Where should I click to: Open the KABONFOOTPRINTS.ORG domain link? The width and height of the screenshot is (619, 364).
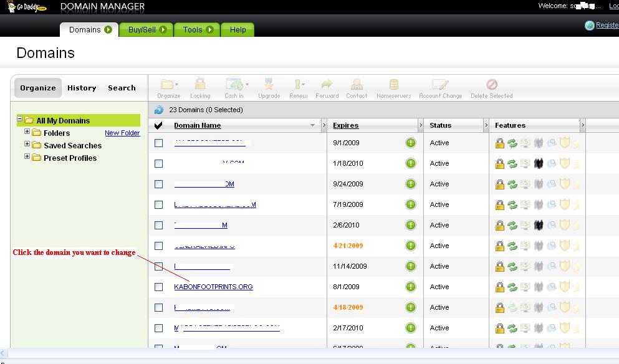[x=213, y=287]
